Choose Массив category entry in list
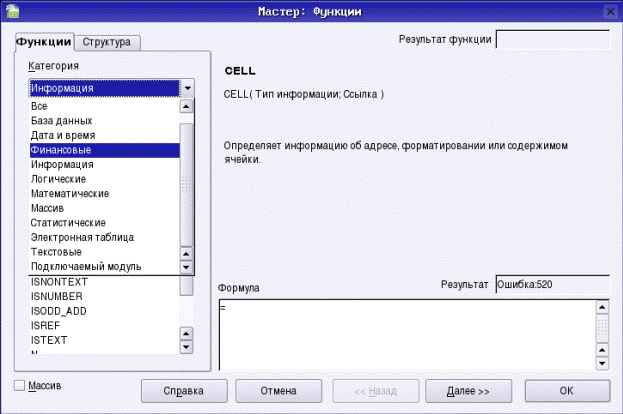The image size is (623, 414). [x=104, y=208]
